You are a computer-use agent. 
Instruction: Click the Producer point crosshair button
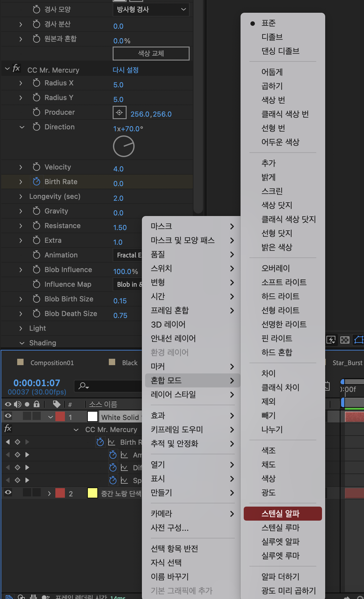coord(119,112)
